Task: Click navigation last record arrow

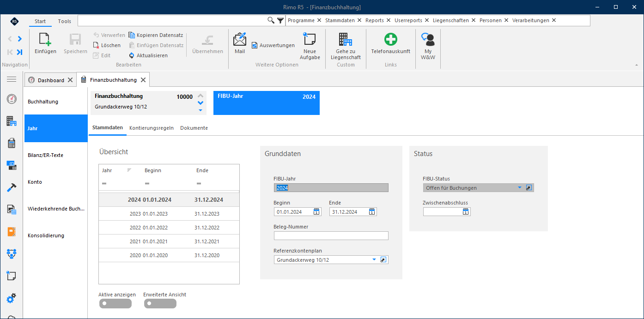Action: click(20, 52)
